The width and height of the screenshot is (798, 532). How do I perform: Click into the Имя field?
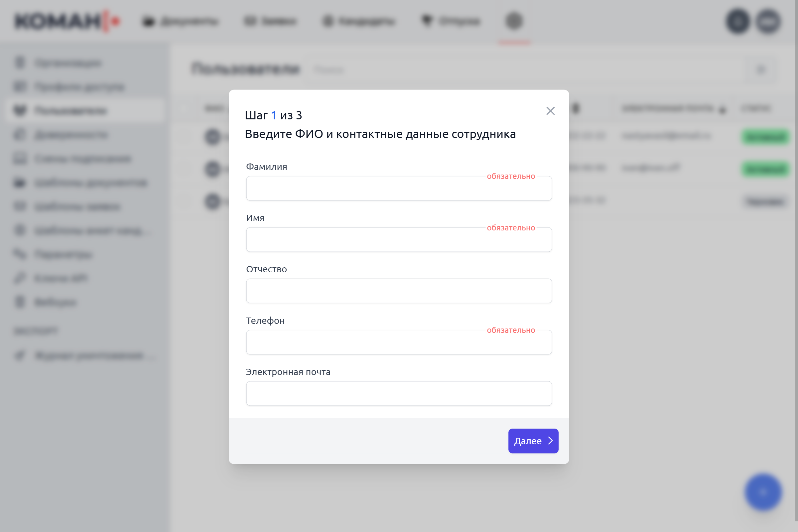click(x=399, y=240)
